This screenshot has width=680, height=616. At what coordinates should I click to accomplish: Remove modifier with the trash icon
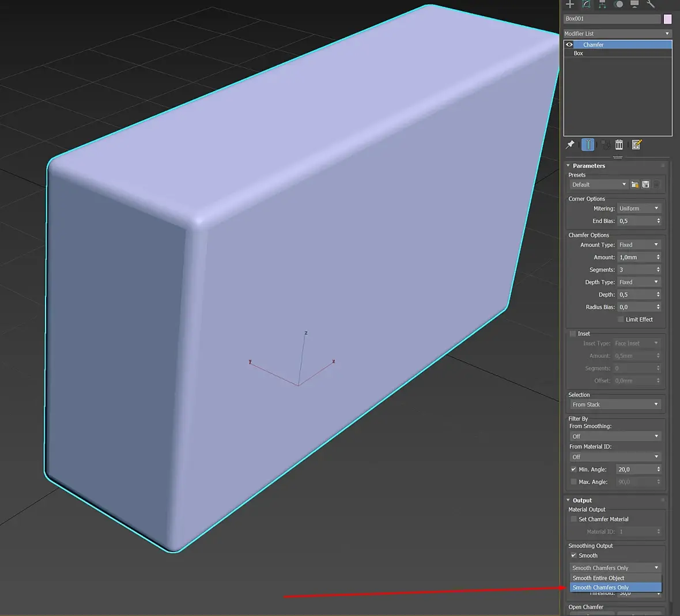point(619,145)
